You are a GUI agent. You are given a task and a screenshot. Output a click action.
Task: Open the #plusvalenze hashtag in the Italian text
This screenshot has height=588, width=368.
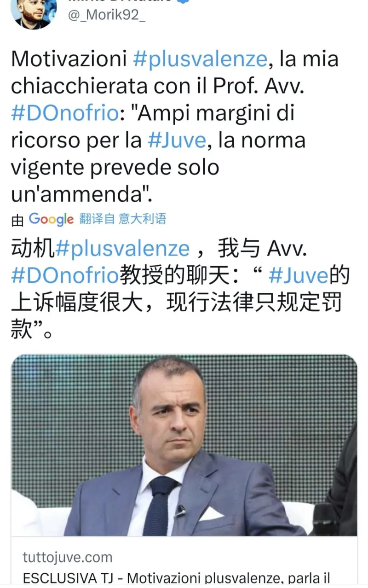pyautogui.click(x=200, y=59)
